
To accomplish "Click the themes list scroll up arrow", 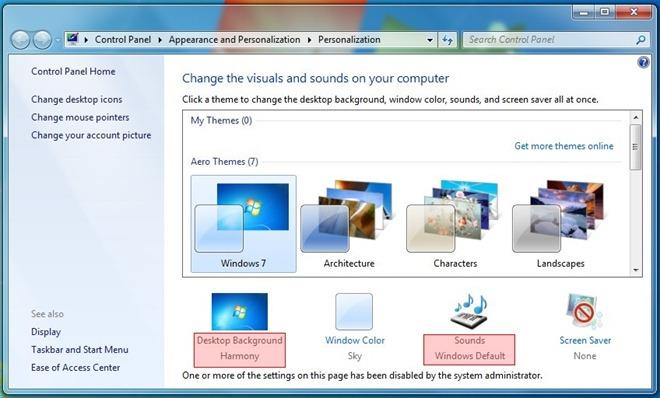I will point(636,117).
